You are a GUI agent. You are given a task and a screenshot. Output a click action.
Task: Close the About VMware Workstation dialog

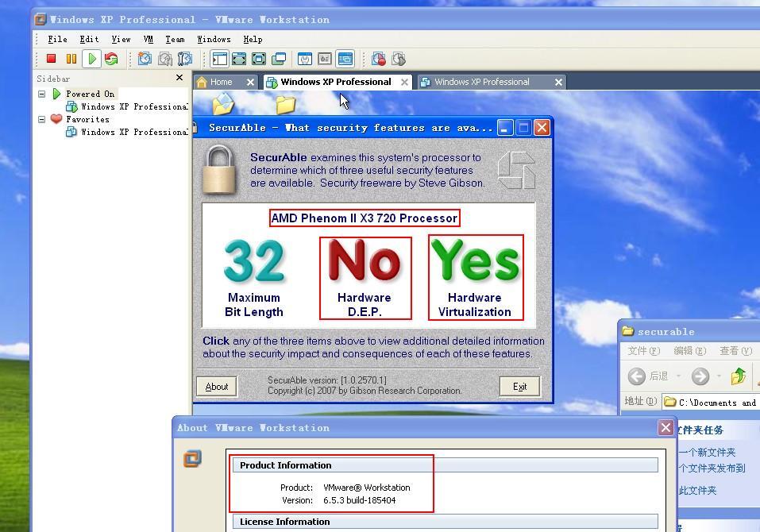tap(665, 428)
